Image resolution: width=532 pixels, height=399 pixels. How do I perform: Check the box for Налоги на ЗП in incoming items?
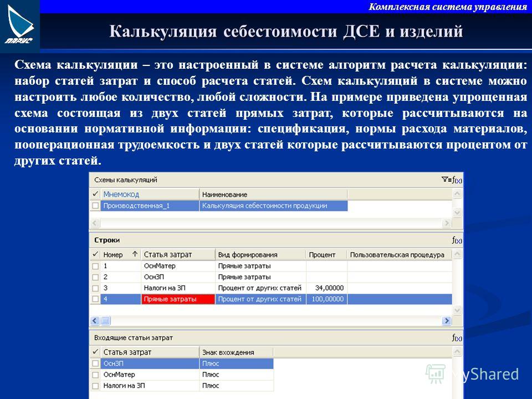(x=95, y=386)
